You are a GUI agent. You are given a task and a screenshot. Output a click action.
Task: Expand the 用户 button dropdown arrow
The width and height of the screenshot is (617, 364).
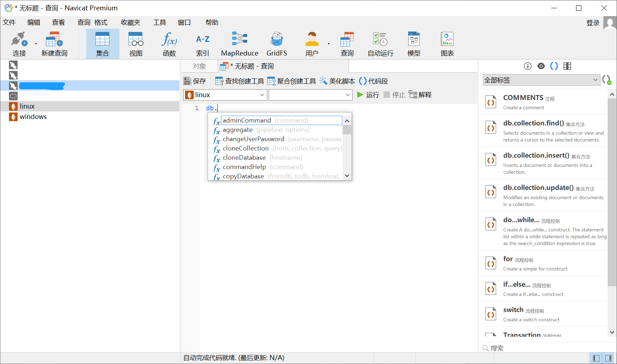point(329,44)
